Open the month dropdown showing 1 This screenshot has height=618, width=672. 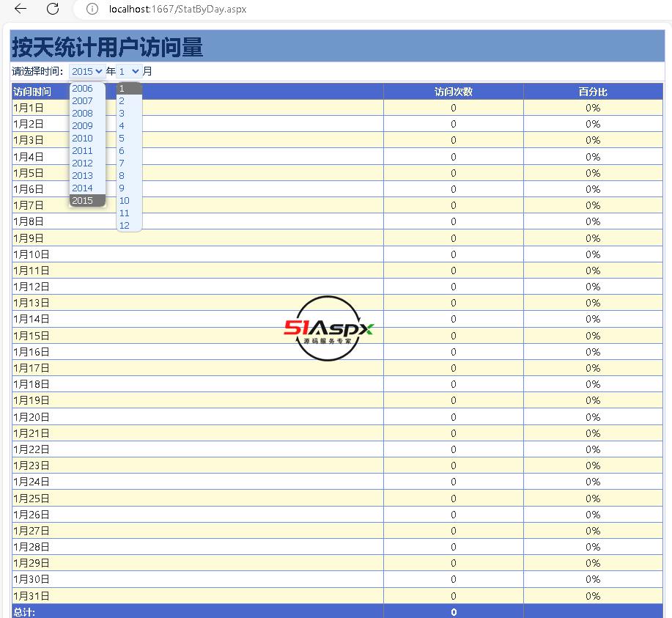pyautogui.click(x=129, y=71)
